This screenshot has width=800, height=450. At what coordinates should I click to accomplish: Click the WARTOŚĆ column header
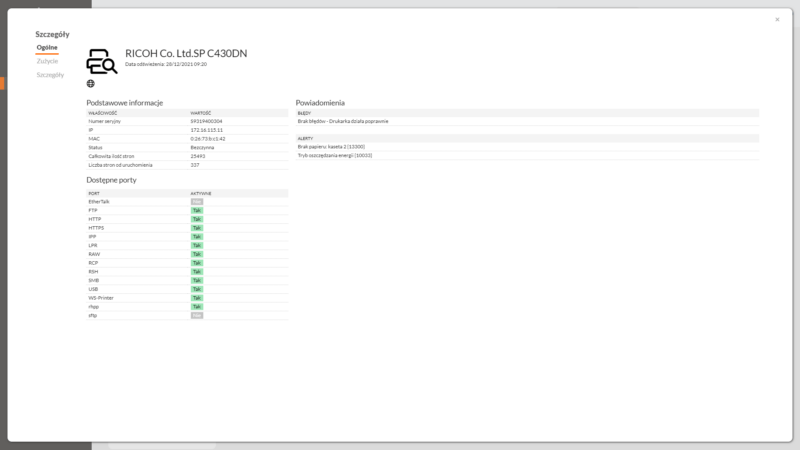[x=201, y=113]
